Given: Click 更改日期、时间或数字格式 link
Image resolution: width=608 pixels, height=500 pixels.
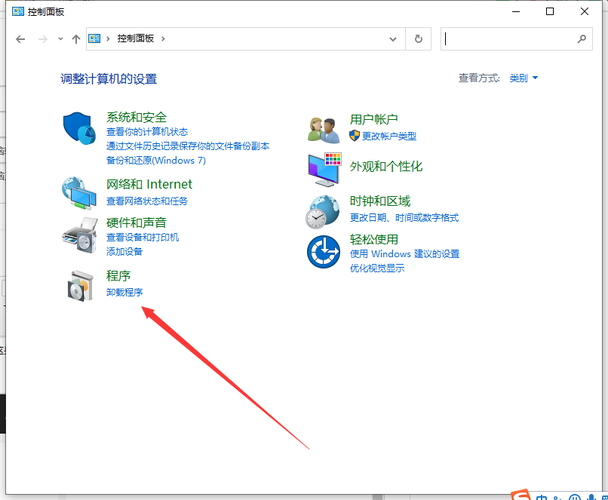Looking at the screenshot, I should pos(404,218).
